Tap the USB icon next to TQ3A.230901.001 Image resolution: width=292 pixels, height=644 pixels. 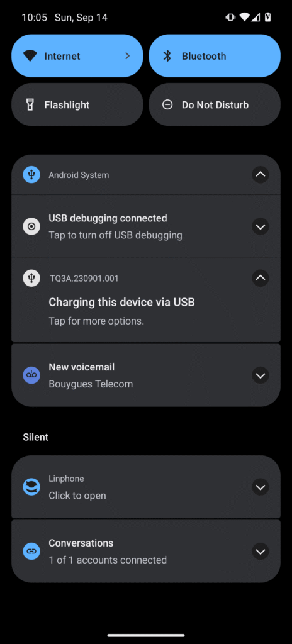coord(31,278)
